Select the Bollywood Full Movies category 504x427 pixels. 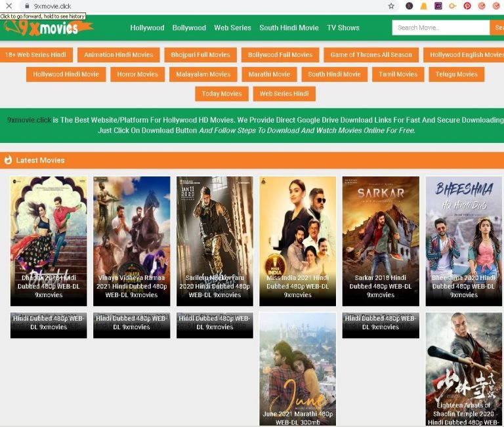point(280,54)
